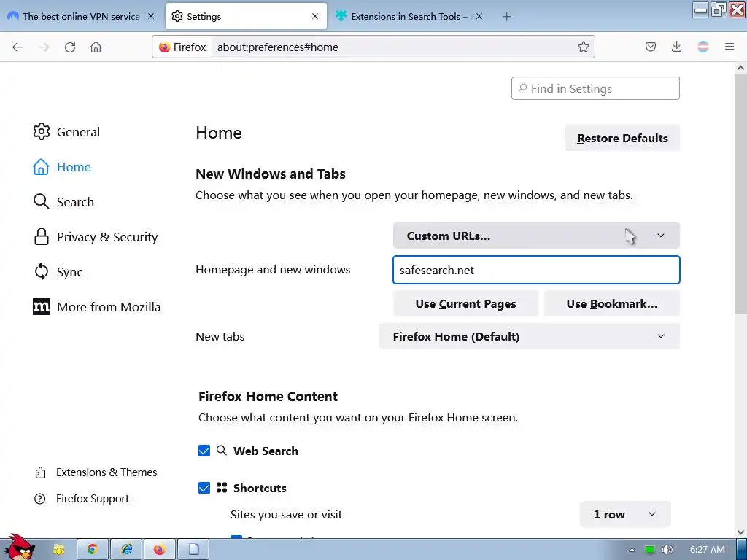
Task: Select the Home settings category
Action: [62, 167]
